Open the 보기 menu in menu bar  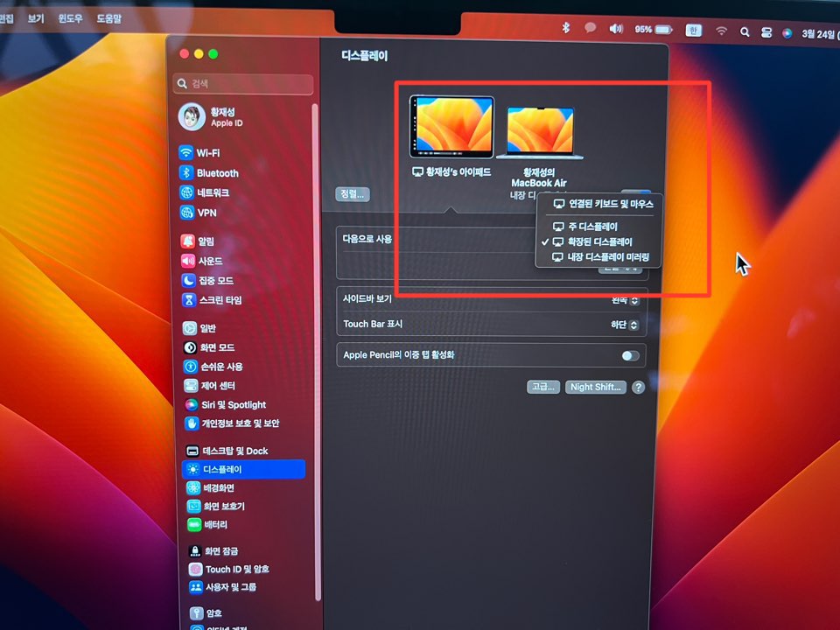pos(35,18)
